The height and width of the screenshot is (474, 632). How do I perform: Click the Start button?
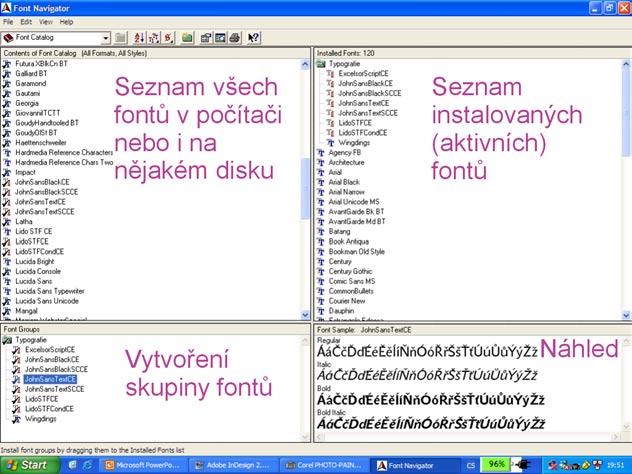point(29,465)
